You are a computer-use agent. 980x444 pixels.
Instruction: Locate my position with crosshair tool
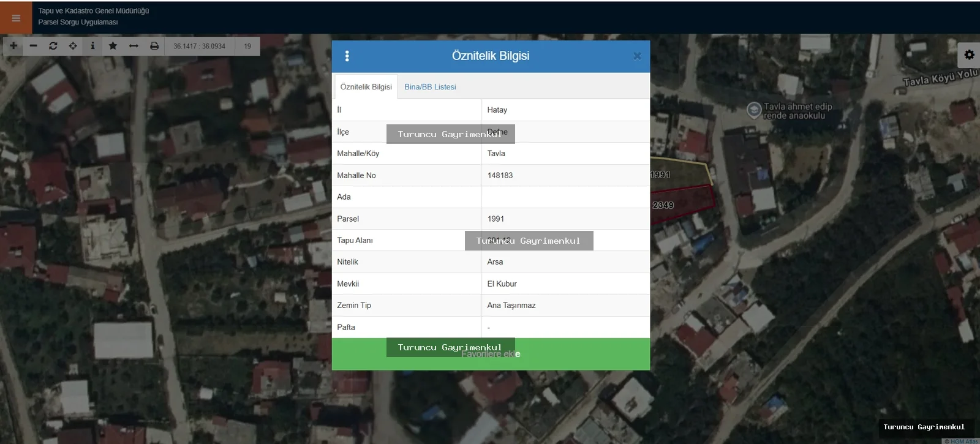(x=73, y=46)
